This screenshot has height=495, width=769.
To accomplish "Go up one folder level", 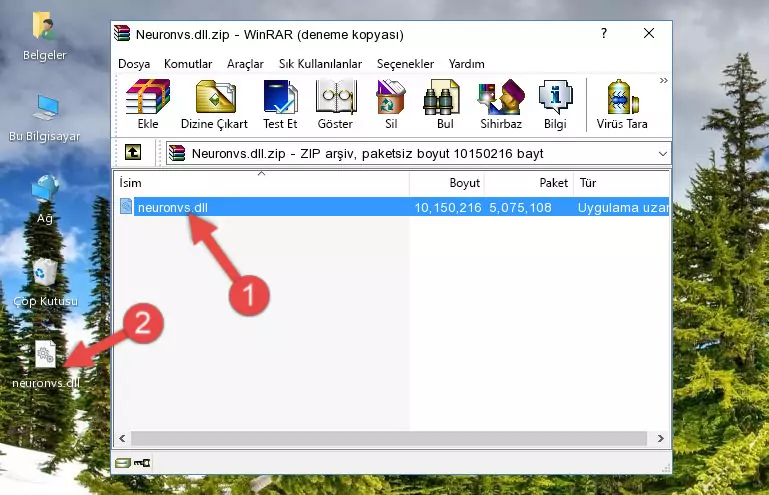I will 133,152.
